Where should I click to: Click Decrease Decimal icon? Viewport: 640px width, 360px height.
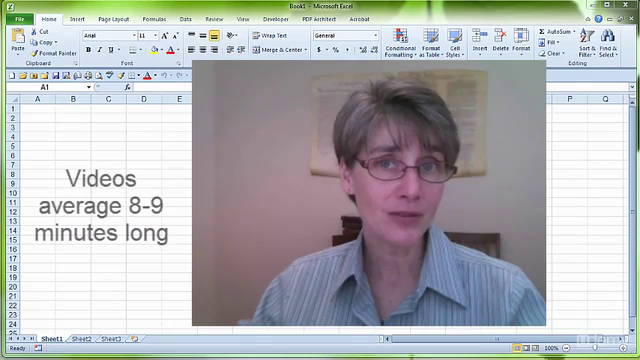click(x=374, y=50)
